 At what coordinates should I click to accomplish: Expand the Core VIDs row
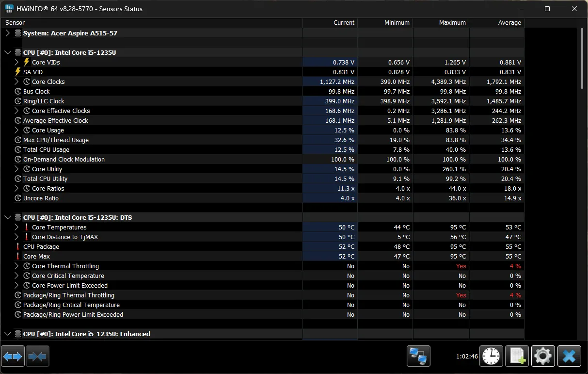[16, 62]
